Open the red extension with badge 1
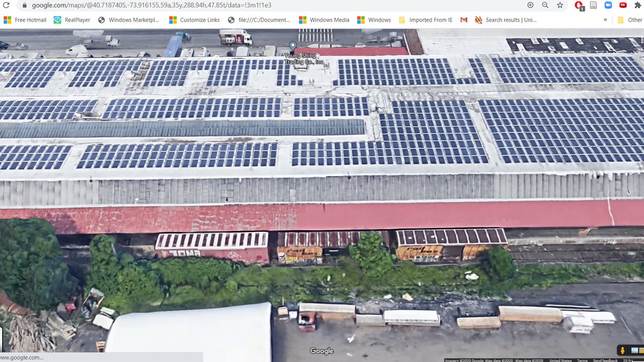 [x=579, y=5]
